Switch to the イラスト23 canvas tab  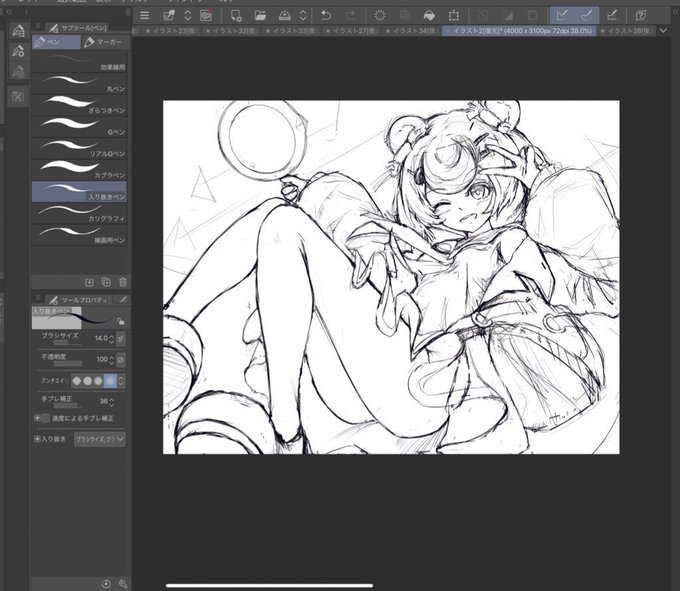[169, 31]
